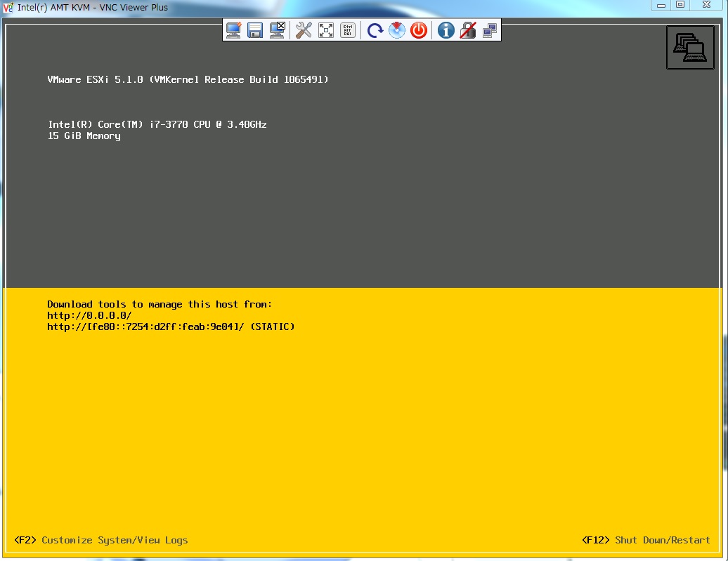Close the VNC Viewer Plus window
The height and width of the screenshot is (561, 728).
click(x=707, y=5)
